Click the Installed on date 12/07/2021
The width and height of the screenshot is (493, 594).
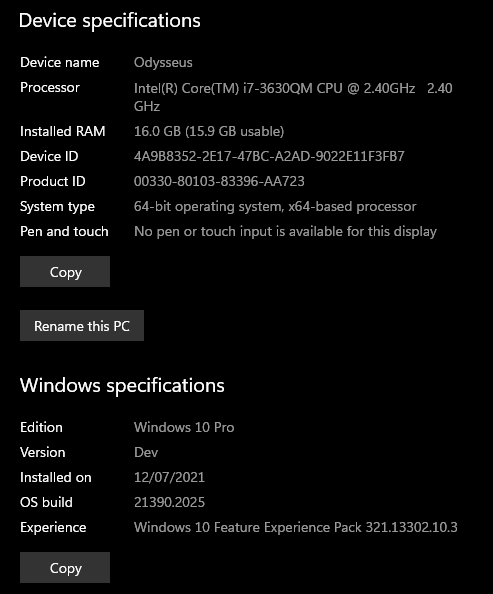click(169, 477)
